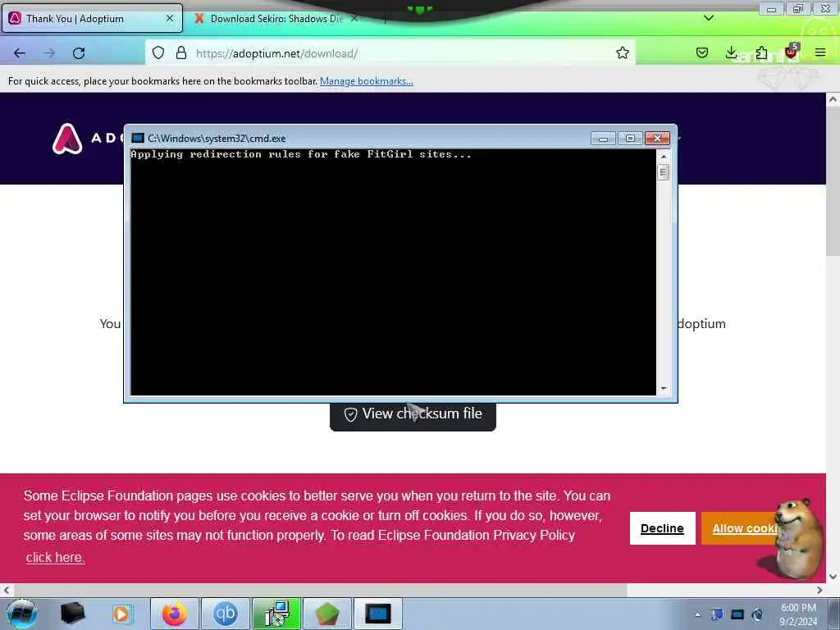Viewport: 840px width, 630px height.
Task: Click horizontal scrollbar right arrow
Action: pos(819,590)
